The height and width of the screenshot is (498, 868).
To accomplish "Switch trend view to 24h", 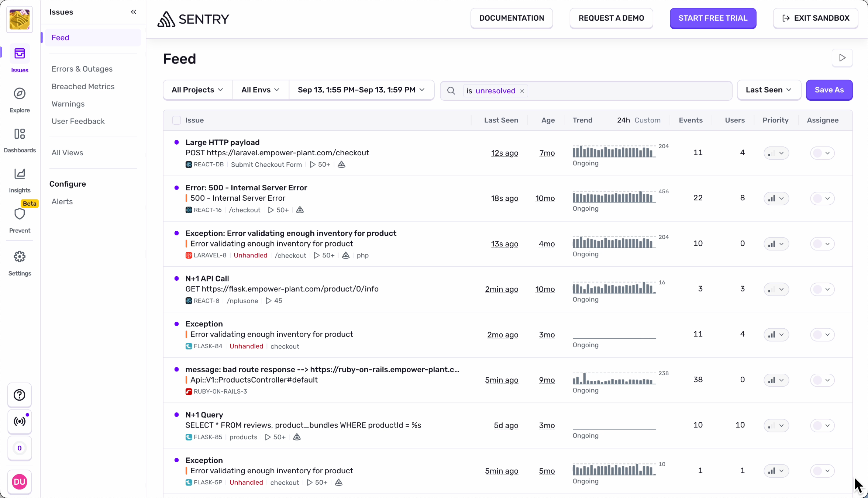I will 623,120.
